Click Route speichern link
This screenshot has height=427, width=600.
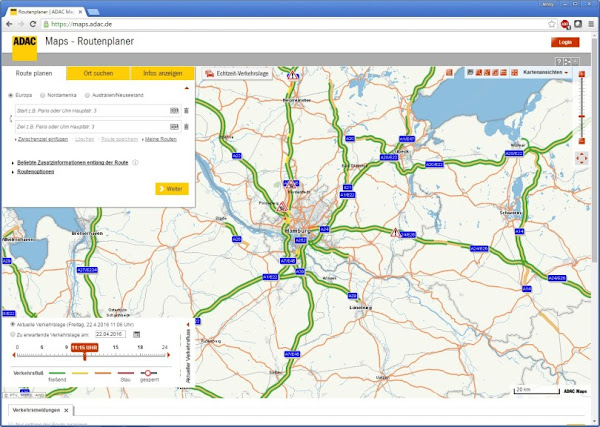(x=119, y=139)
